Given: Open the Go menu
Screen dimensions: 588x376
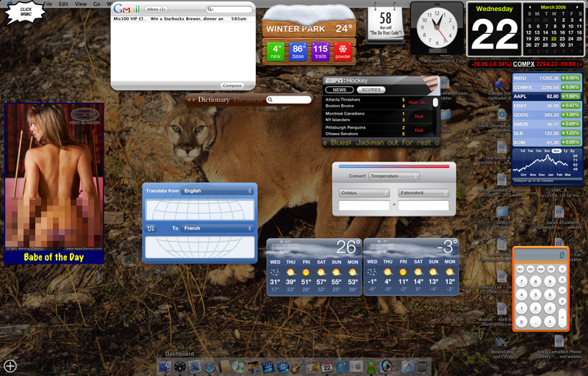Looking at the screenshot, I should click(x=97, y=4).
